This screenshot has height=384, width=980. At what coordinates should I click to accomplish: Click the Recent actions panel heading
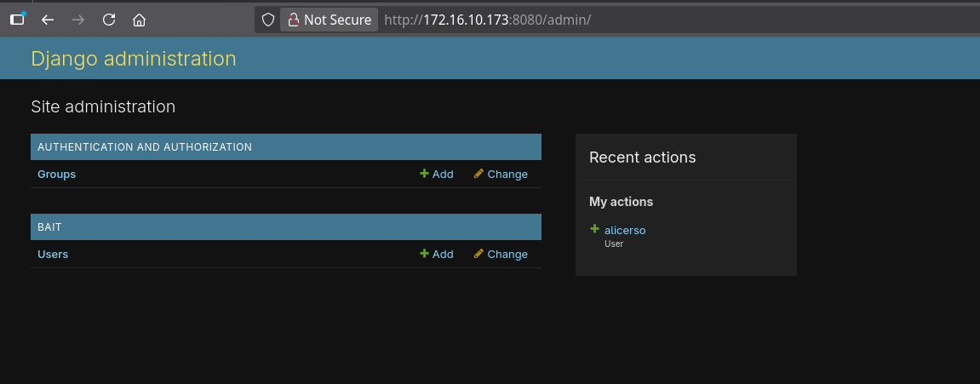click(642, 158)
